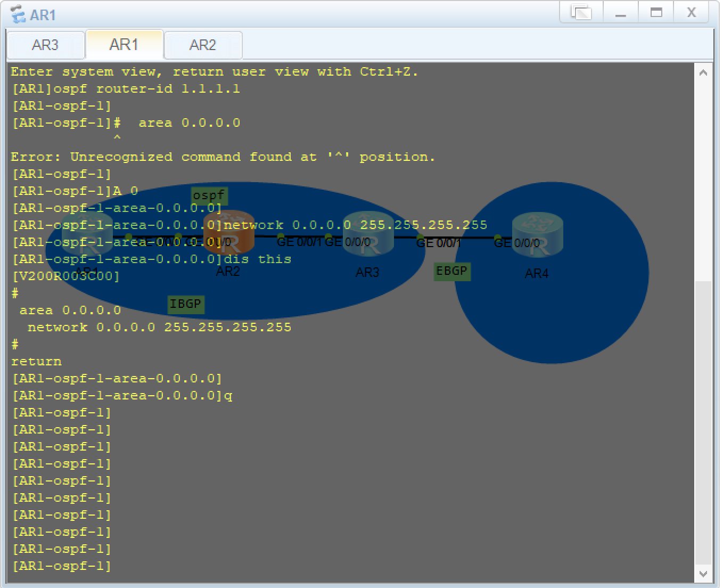The height and width of the screenshot is (588, 723).
Task: Click the green IBGP label
Action: (x=185, y=304)
